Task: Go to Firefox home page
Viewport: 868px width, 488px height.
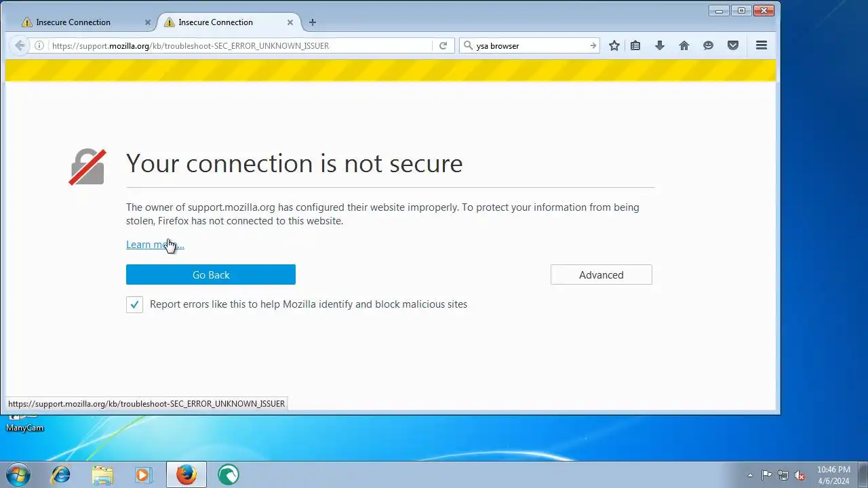Action: (684, 45)
